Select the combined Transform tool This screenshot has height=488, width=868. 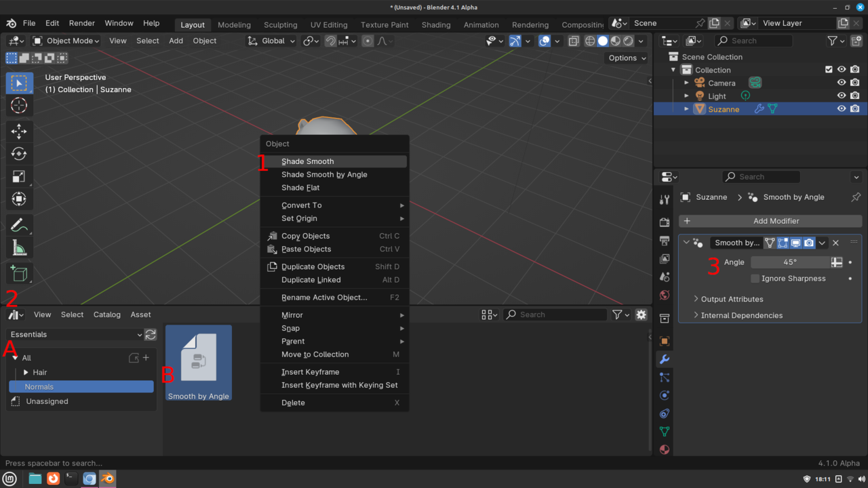point(19,199)
